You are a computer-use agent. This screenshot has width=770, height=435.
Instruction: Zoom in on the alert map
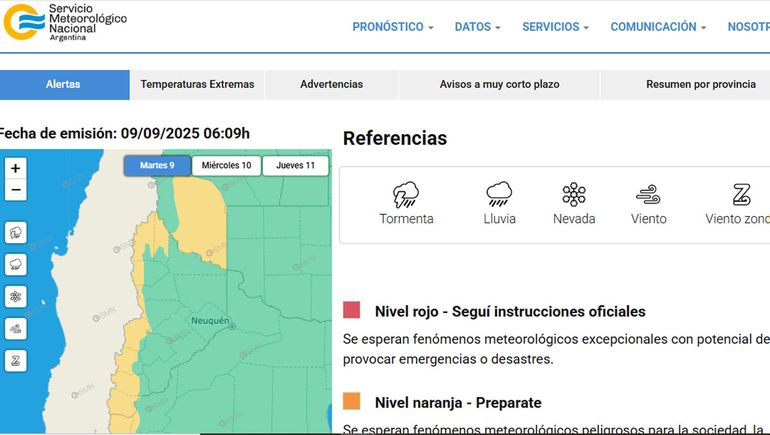click(x=16, y=168)
